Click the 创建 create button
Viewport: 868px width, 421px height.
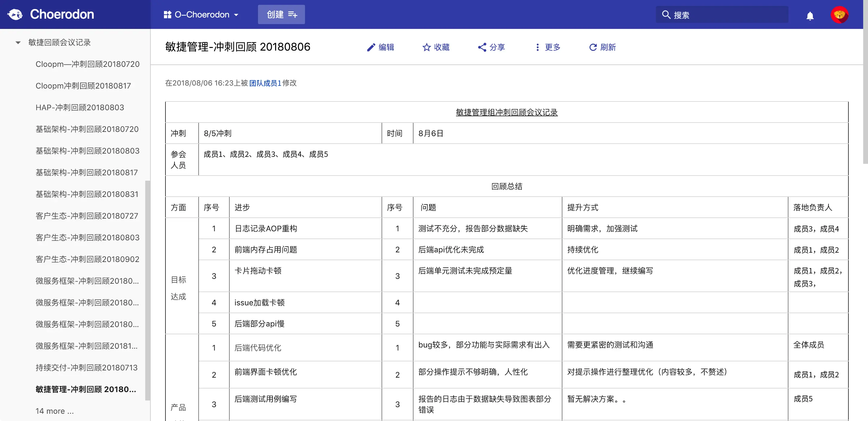pos(281,14)
